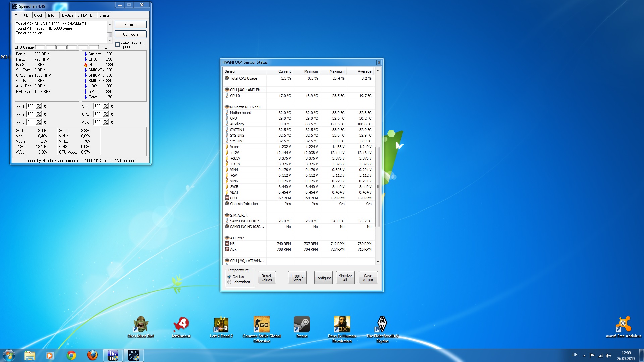Viewport: 644px width, 362px height.
Task: Click the Nuvoton NCT6771F chip icon
Action: click(x=227, y=107)
